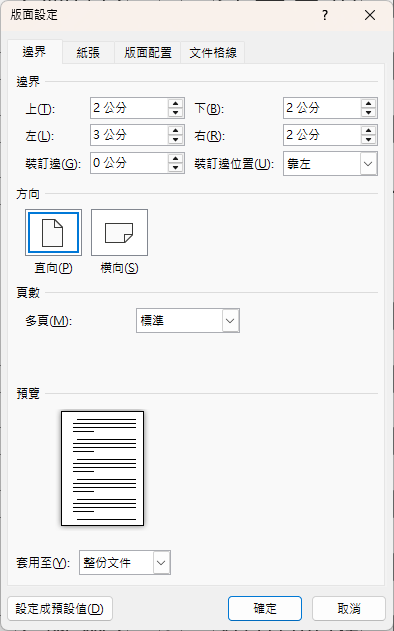394x631 pixels.
Task: Click the 方向 section heading
Action: point(28,194)
